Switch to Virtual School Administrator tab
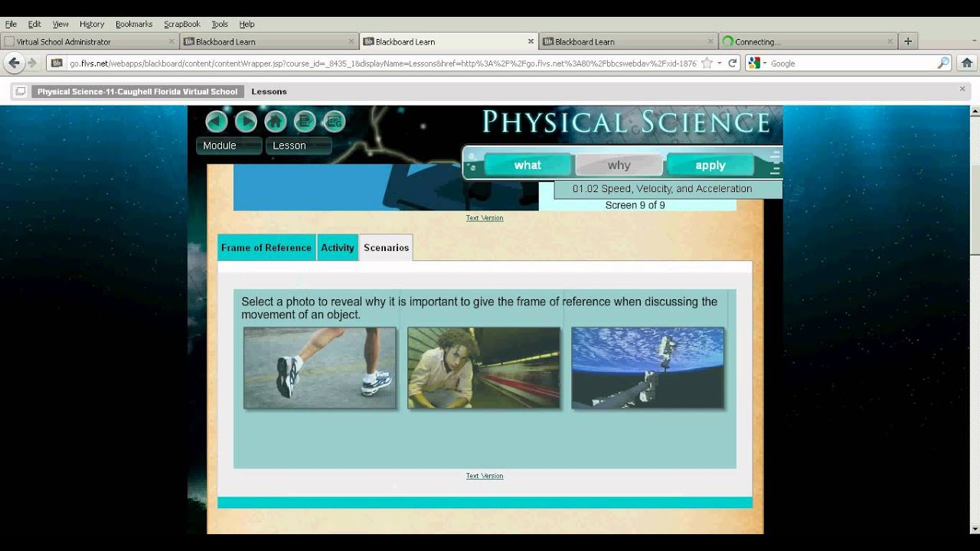980x551 pixels. [x=90, y=41]
